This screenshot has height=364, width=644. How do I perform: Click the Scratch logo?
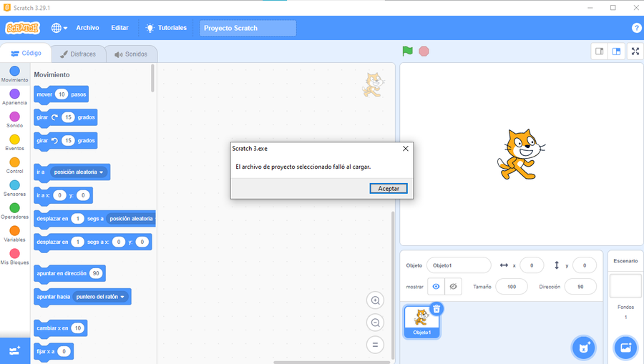click(x=23, y=28)
